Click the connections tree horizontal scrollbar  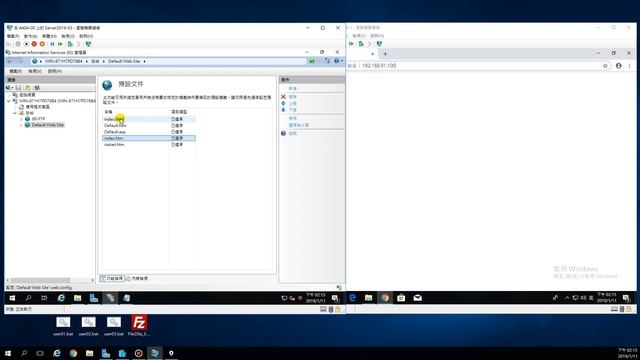pyautogui.click(x=40, y=280)
